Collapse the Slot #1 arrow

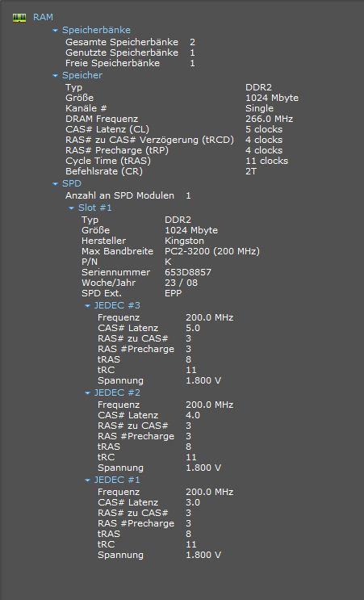[72, 208]
